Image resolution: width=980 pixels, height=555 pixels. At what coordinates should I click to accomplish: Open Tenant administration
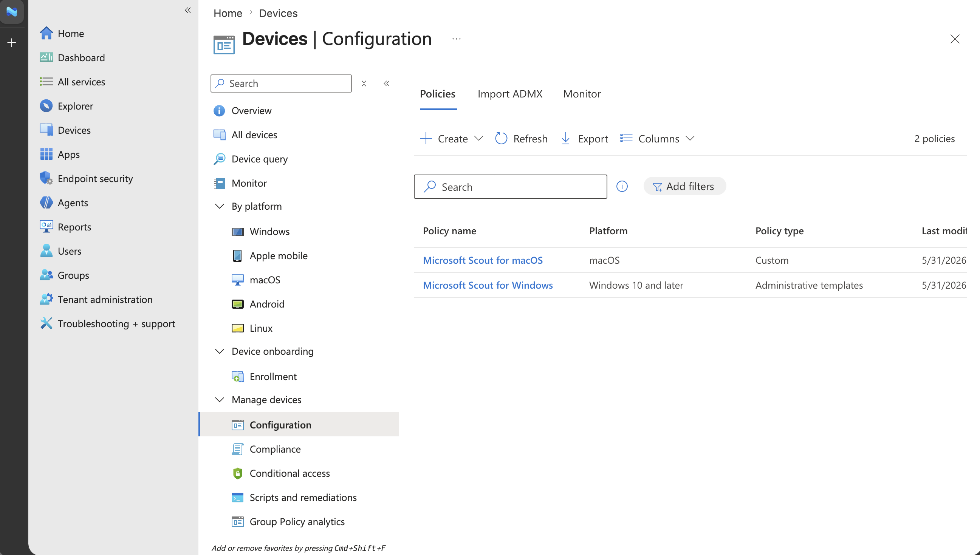tap(96, 299)
